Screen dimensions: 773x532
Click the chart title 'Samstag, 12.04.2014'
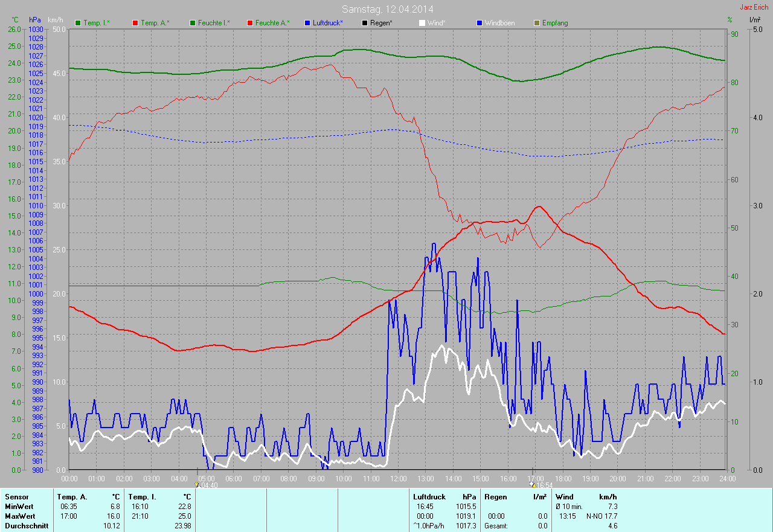pyautogui.click(x=388, y=9)
